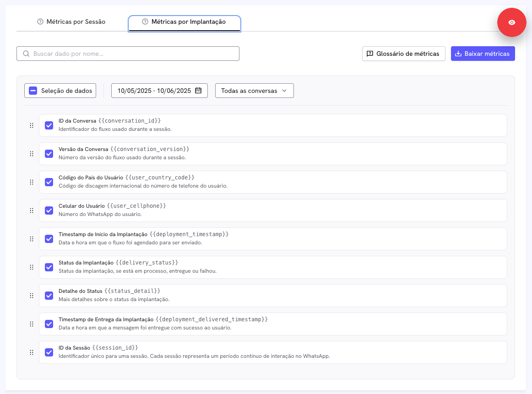Screen dimensions: 532x394
Task: Grab the drag handle beside ID da Conversa
Action: [32, 125]
